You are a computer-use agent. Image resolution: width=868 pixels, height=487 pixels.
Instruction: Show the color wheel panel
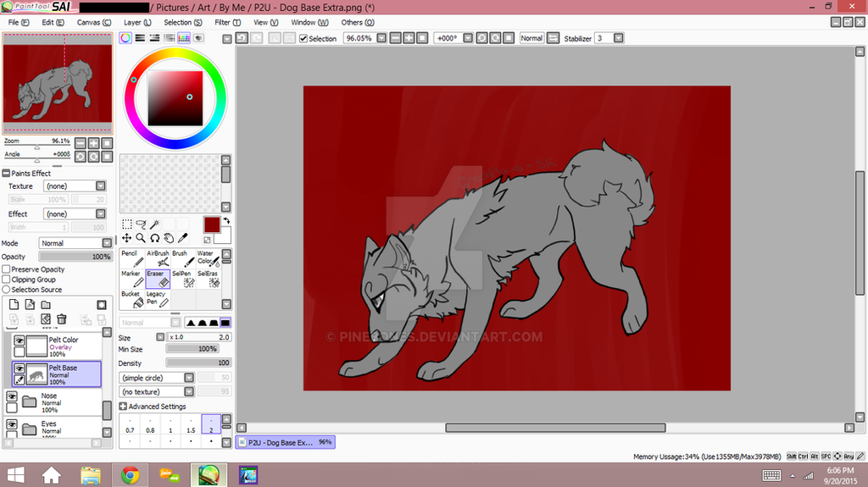tap(125, 37)
